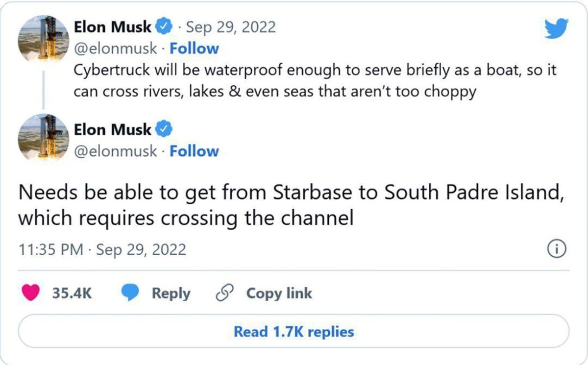Click the Copy link text label

[x=279, y=293]
